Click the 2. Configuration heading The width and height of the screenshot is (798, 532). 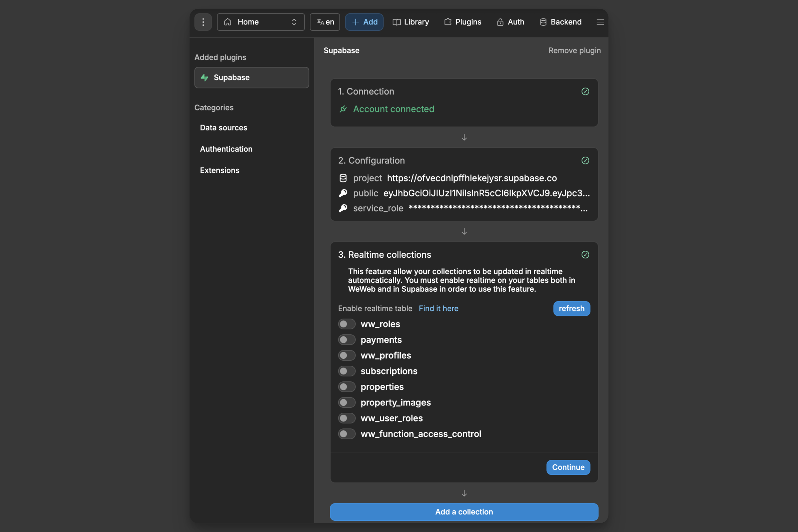click(x=371, y=160)
